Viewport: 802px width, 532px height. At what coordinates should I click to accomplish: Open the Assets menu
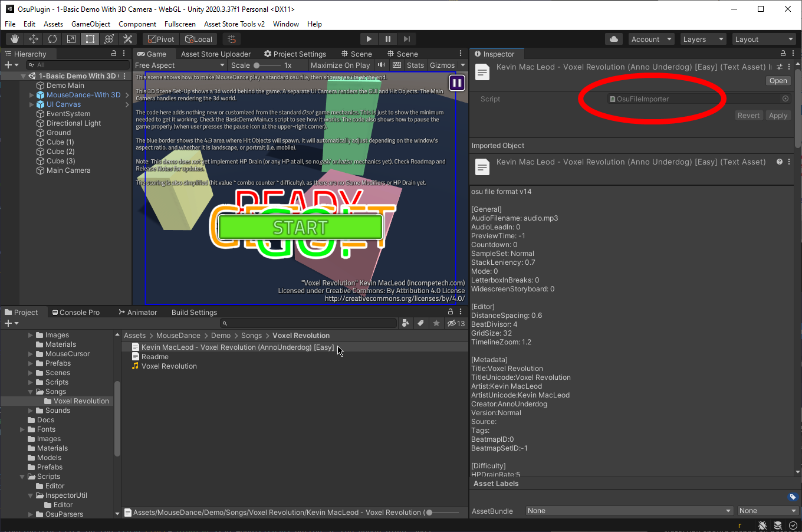point(53,24)
